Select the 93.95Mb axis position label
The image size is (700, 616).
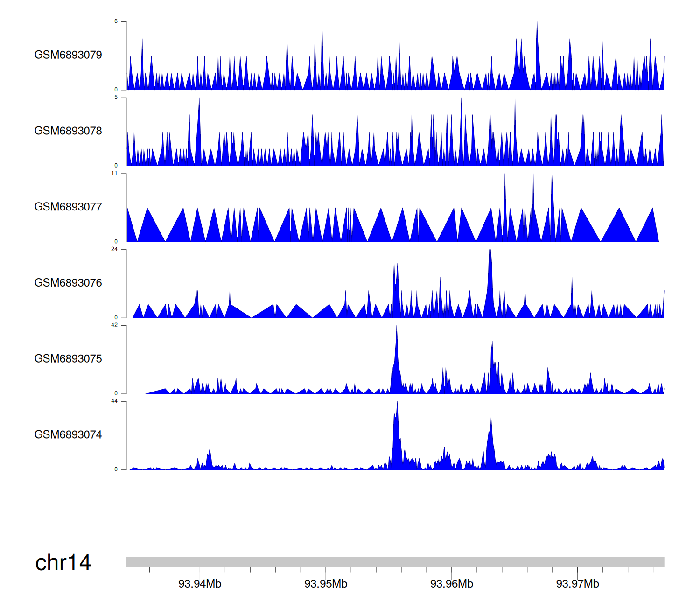point(326,584)
